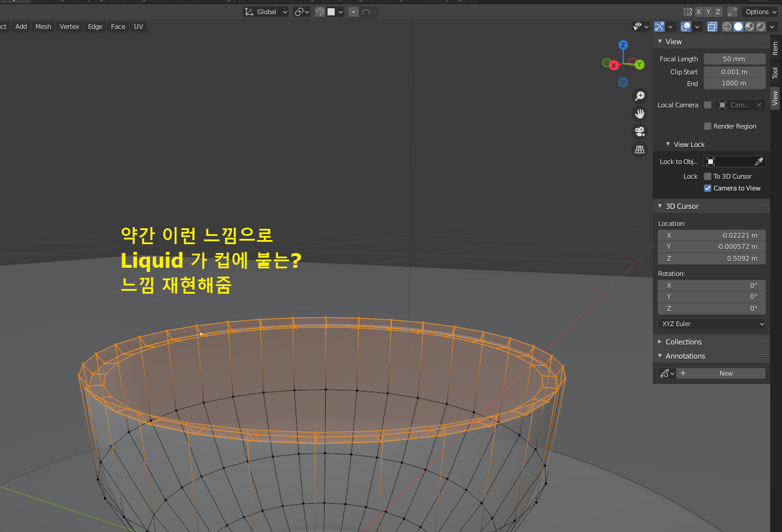Open the Edge menu

95,27
